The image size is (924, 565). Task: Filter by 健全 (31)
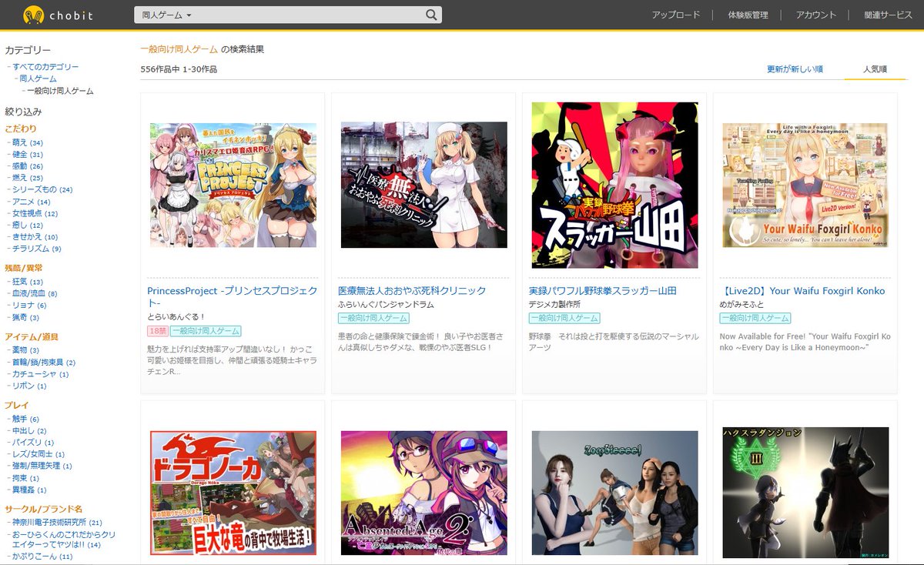point(28,155)
